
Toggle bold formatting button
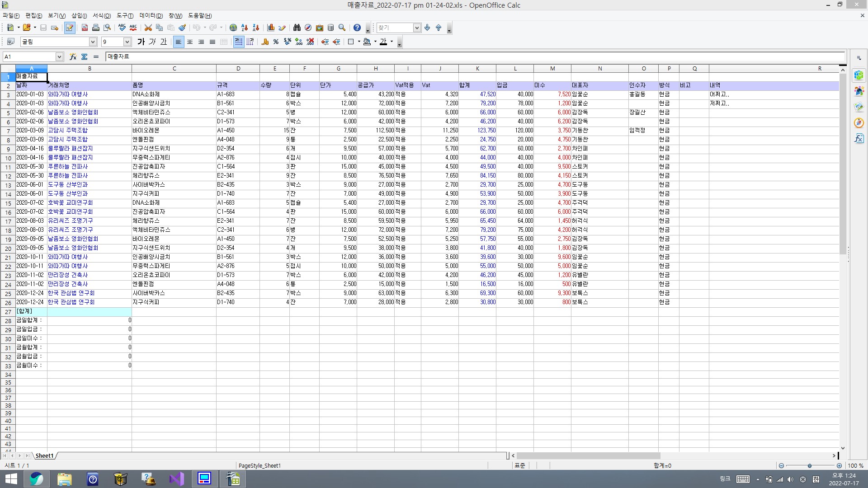pyautogui.click(x=141, y=42)
